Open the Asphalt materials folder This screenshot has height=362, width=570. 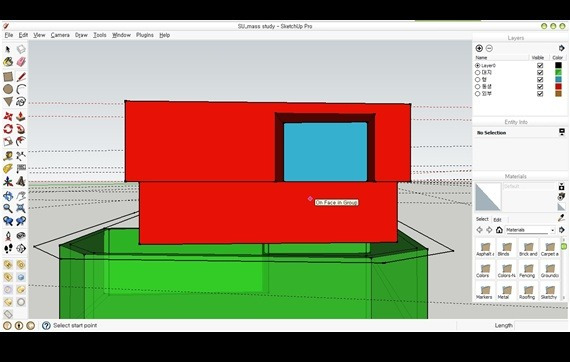485,249
